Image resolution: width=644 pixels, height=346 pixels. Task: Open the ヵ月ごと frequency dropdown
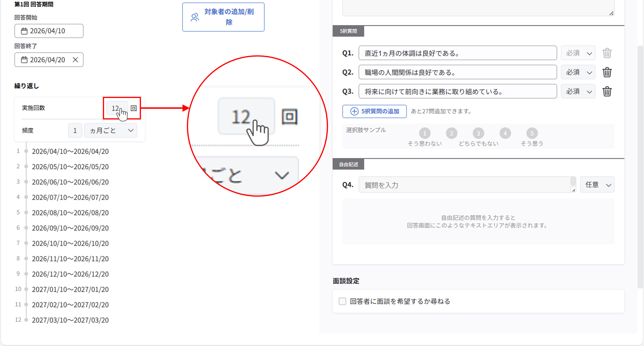(x=111, y=130)
